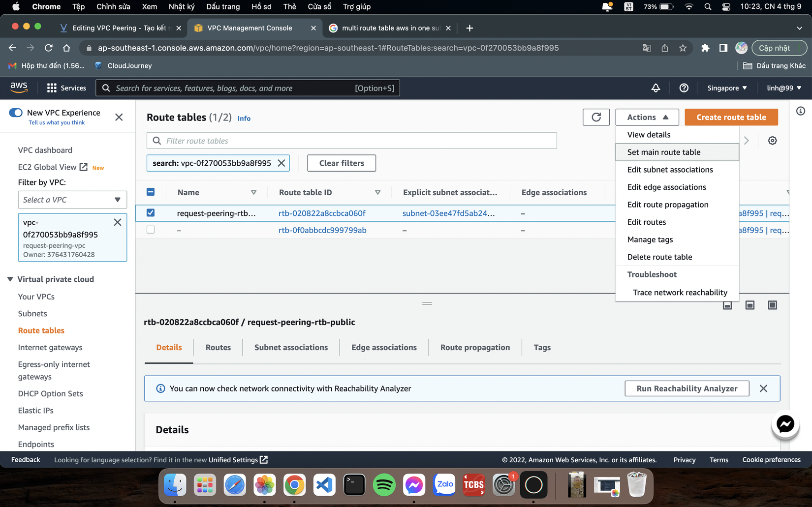
Task: Collapse Virtual private cloud section
Action: tap(10, 279)
